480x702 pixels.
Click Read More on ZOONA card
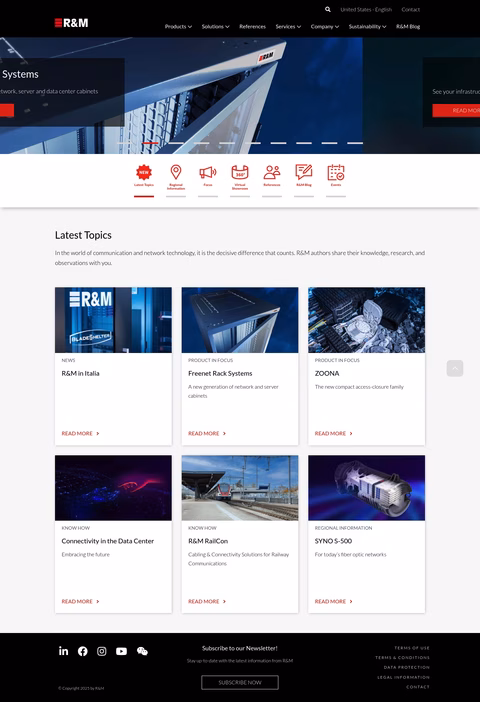coord(334,433)
